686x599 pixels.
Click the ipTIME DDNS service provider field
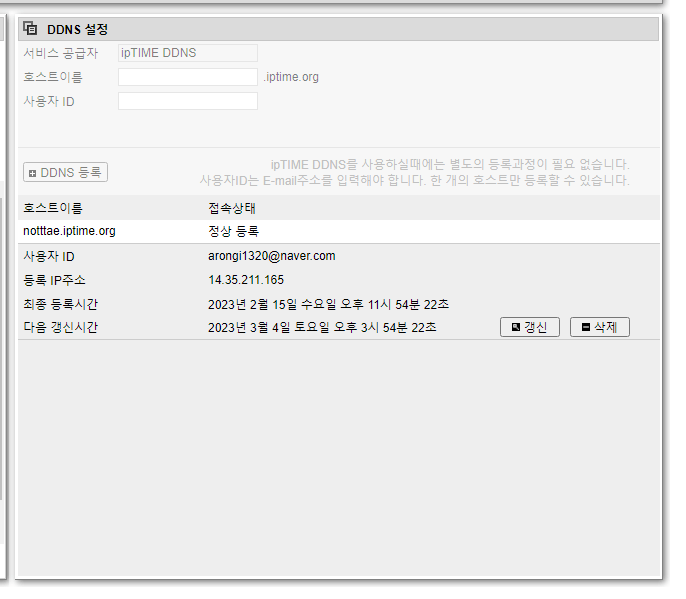(x=188, y=53)
